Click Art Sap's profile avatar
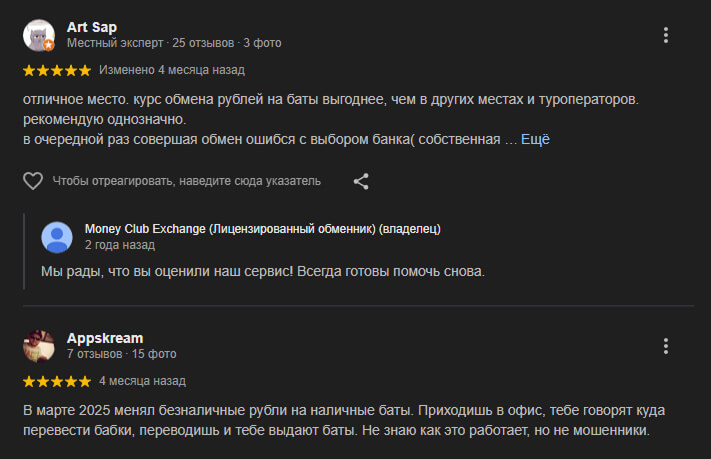The height and width of the screenshot is (459, 711). (38, 35)
